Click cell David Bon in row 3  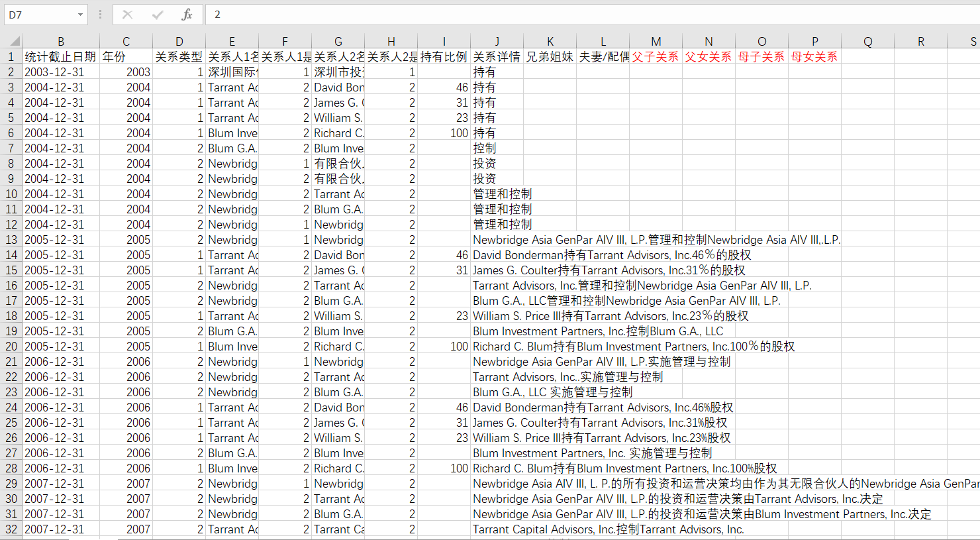coord(338,87)
